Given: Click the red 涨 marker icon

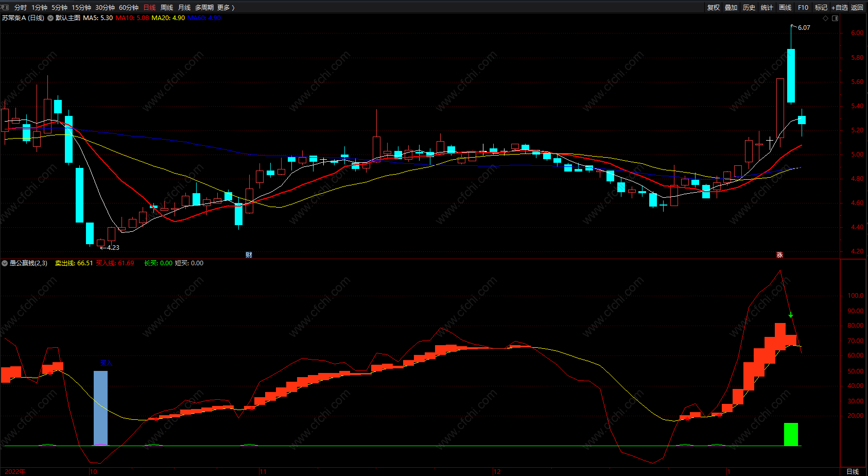Looking at the screenshot, I should coord(779,255).
